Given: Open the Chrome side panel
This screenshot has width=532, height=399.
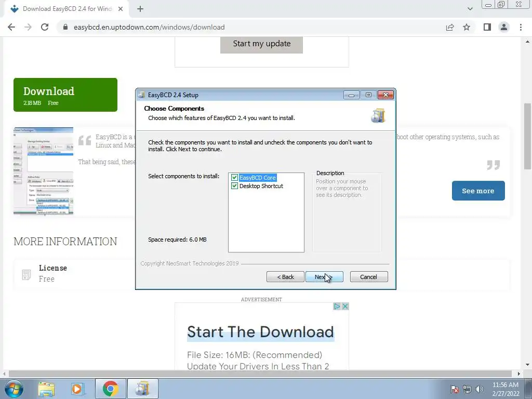Looking at the screenshot, I should point(487,27).
